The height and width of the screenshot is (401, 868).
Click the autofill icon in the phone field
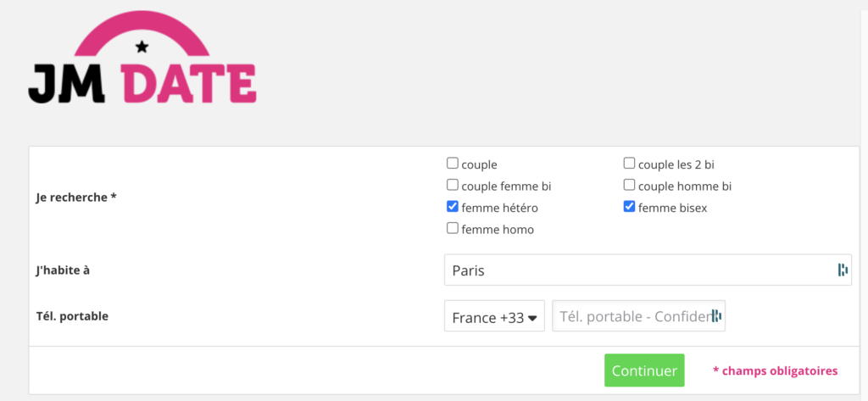pyautogui.click(x=716, y=316)
